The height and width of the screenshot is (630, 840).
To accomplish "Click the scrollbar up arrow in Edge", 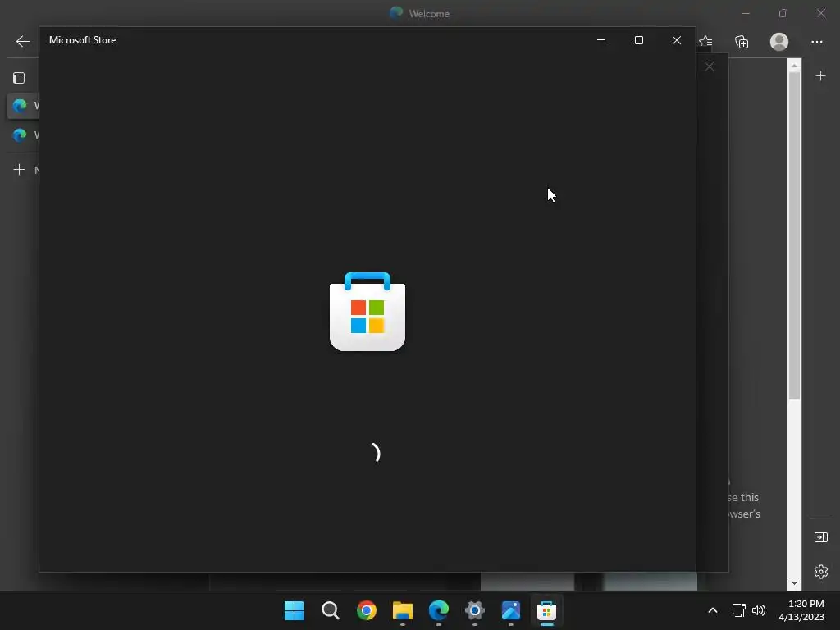I will (x=794, y=66).
